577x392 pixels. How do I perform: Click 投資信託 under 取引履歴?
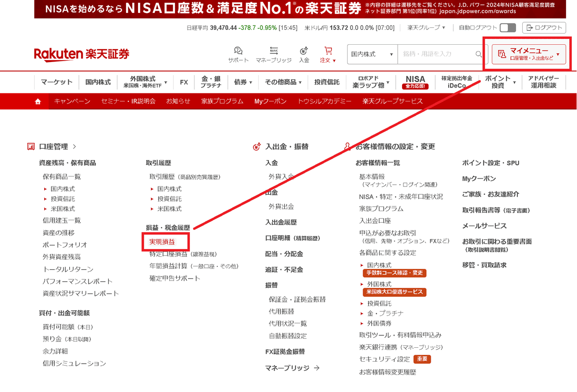coord(170,199)
